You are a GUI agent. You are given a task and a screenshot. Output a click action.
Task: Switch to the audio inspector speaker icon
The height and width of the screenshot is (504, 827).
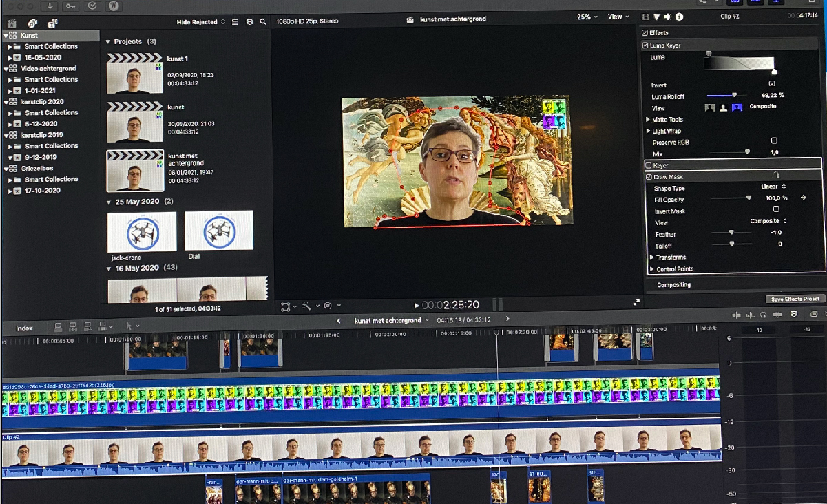point(667,17)
